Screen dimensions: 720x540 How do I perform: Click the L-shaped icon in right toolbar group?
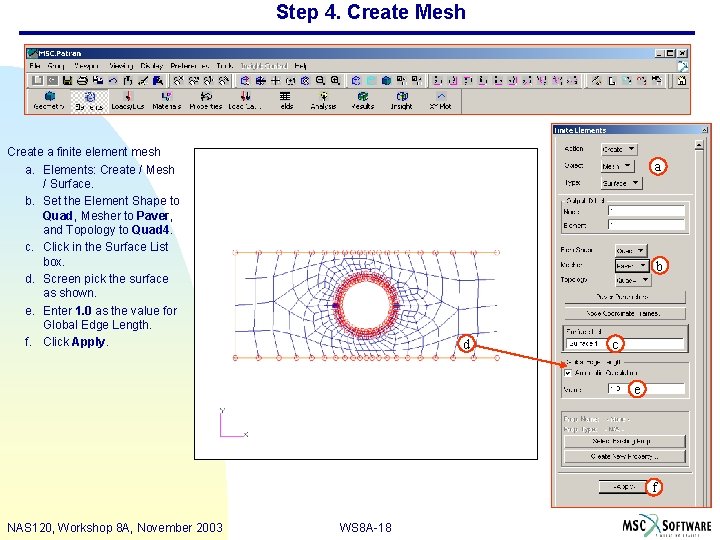612,81
